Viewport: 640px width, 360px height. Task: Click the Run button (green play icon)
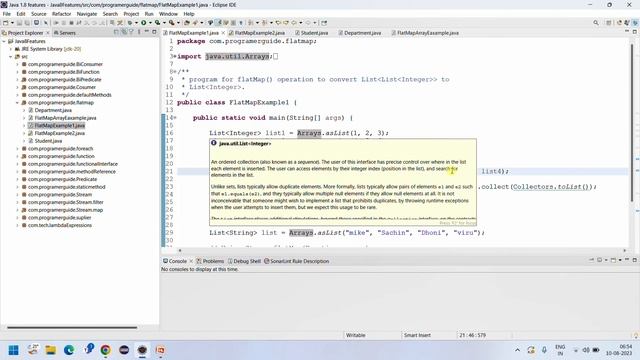[144, 23]
